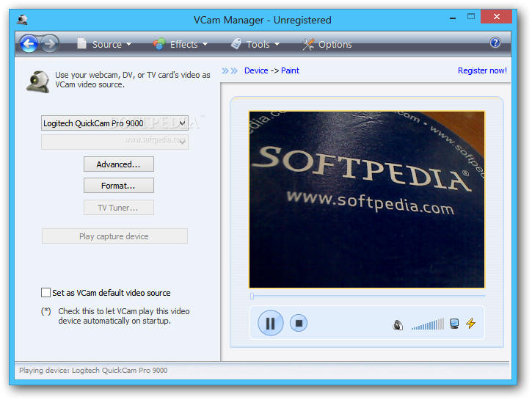Screen dimensions: 532x400
Task: Click the VCam app icon in title bar
Action: point(23,20)
